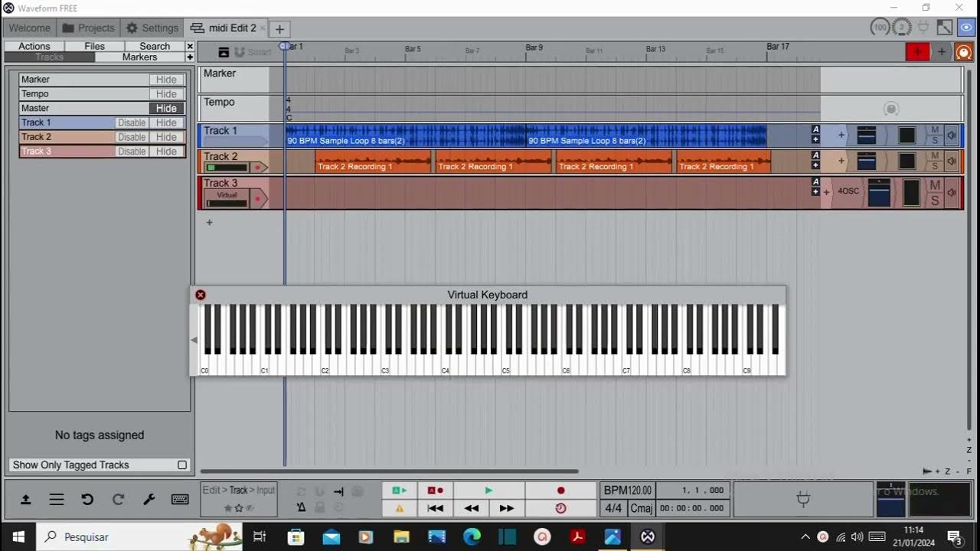Click the wrench tools icon
Viewport: 980px width, 551px height.
coord(149,500)
